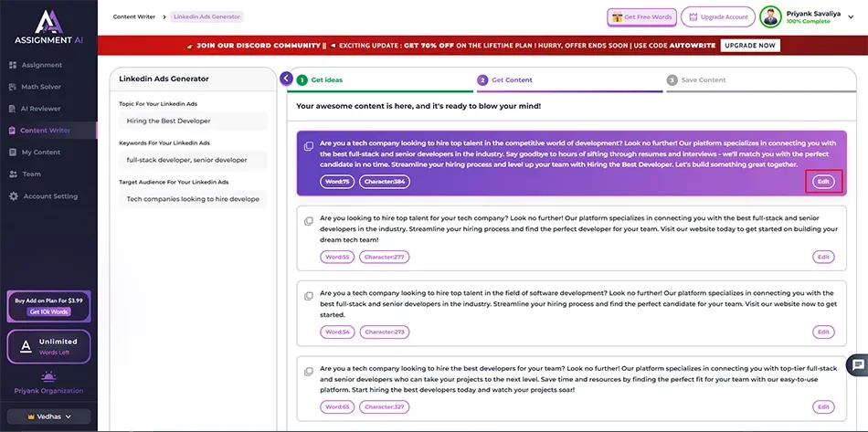
Task: Click the Priyank Savaliya profile avatar
Action: [x=771, y=16]
